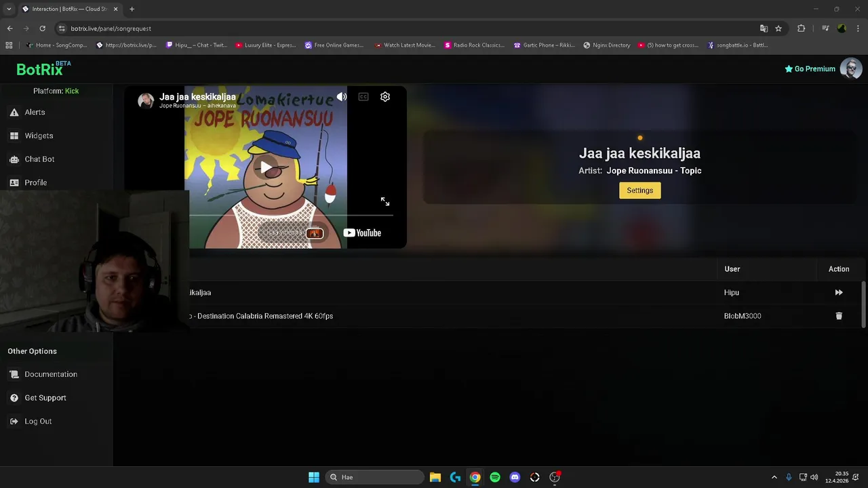Toggle YouTube closed captions
Image resolution: width=868 pixels, height=488 pixels.
[x=363, y=97]
